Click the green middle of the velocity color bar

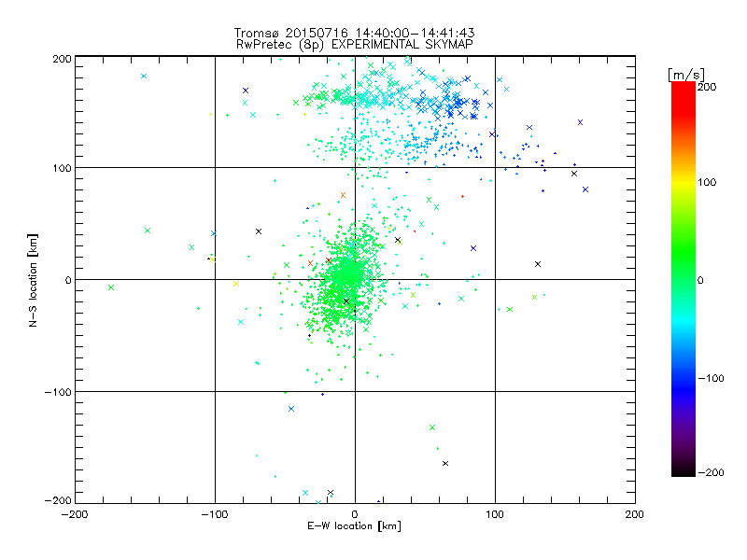(x=684, y=267)
